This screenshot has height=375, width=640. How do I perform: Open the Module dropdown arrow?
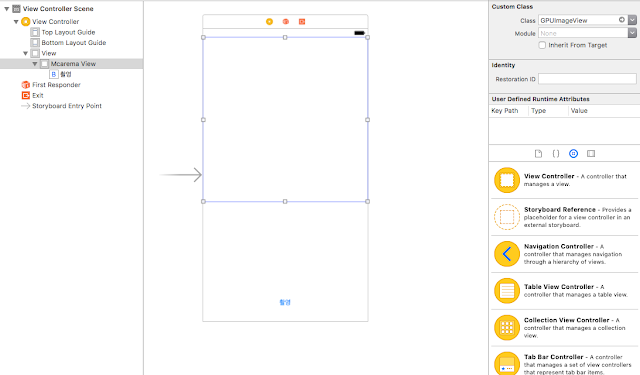coord(632,33)
